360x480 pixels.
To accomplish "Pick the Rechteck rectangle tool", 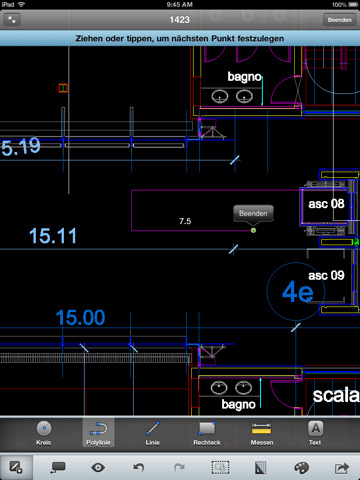I will pyautogui.click(x=207, y=433).
